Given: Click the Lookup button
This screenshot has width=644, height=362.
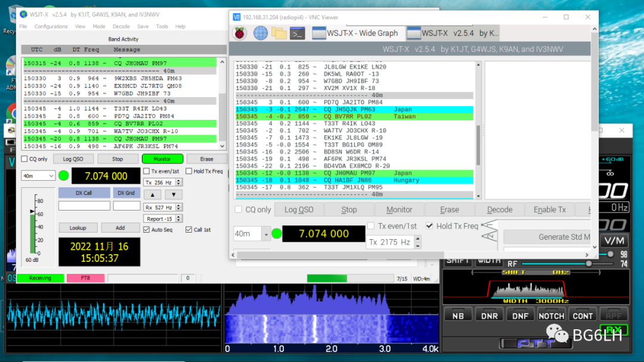Looking at the screenshot, I should point(78,228).
